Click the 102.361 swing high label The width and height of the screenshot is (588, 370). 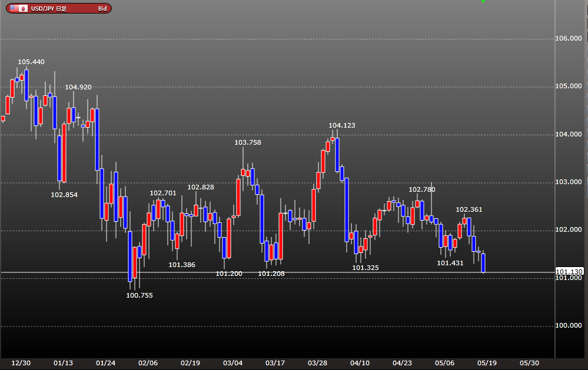click(x=469, y=209)
